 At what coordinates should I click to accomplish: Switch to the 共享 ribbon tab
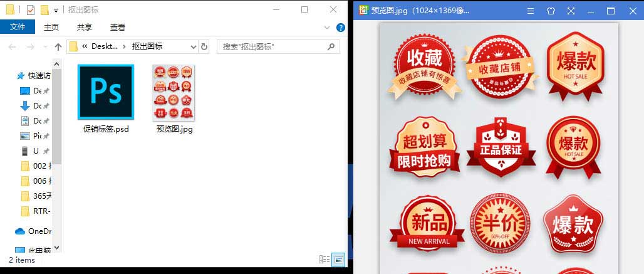pos(85,27)
